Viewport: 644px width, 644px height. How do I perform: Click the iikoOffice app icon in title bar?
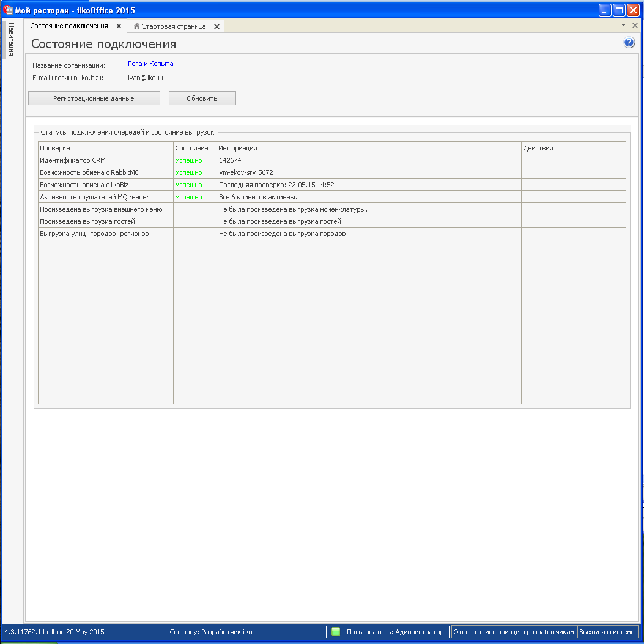click(x=9, y=10)
